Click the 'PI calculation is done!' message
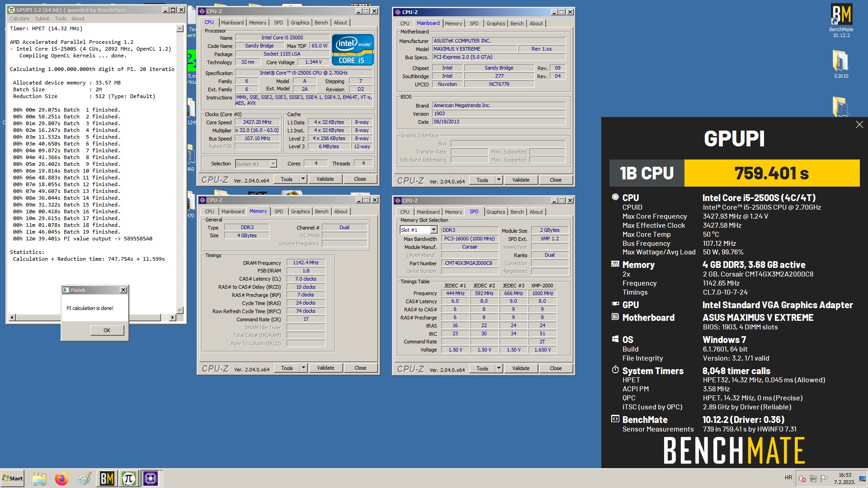 90,309
